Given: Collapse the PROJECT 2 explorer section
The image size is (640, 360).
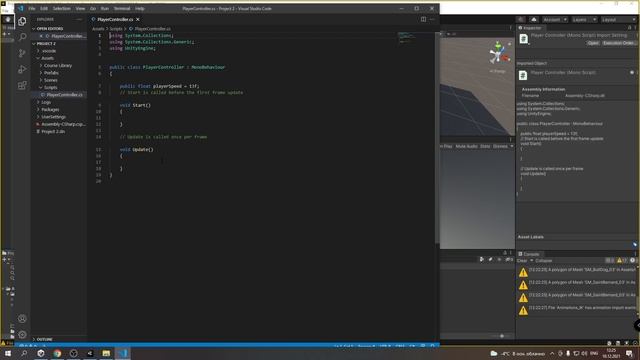Looking at the screenshot, I should click(x=46, y=44).
